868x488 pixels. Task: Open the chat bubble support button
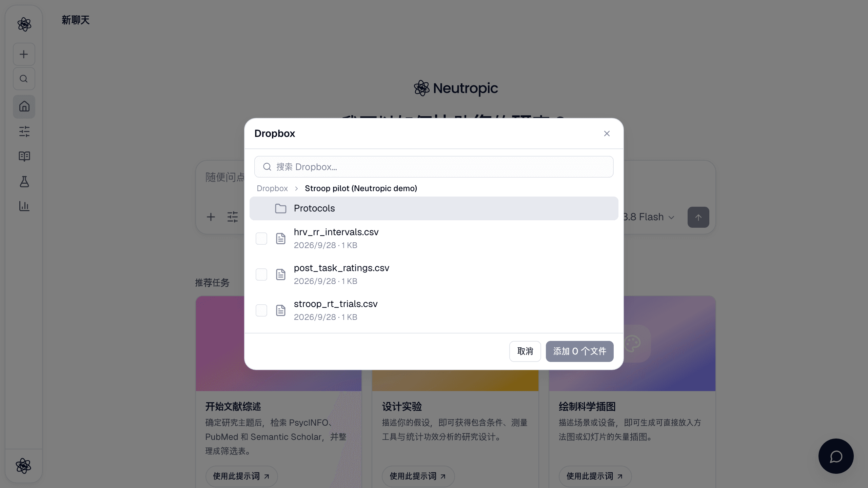coord(836,456)
